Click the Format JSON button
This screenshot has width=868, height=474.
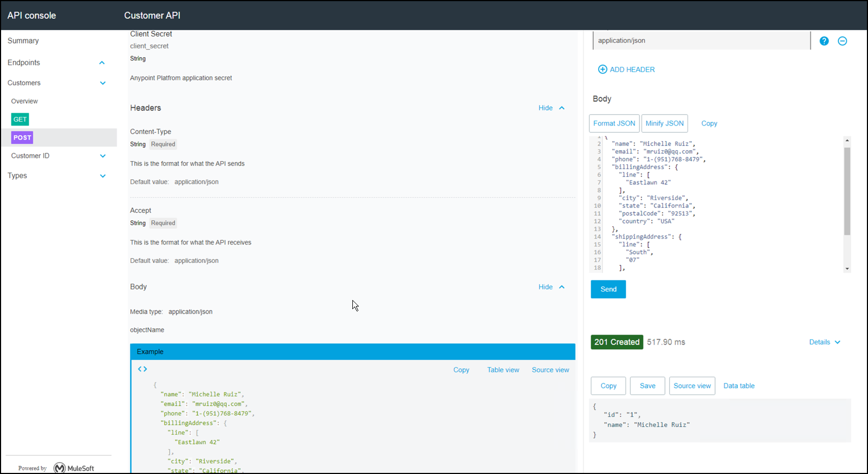pyautogui.click(x=614, y=123)
